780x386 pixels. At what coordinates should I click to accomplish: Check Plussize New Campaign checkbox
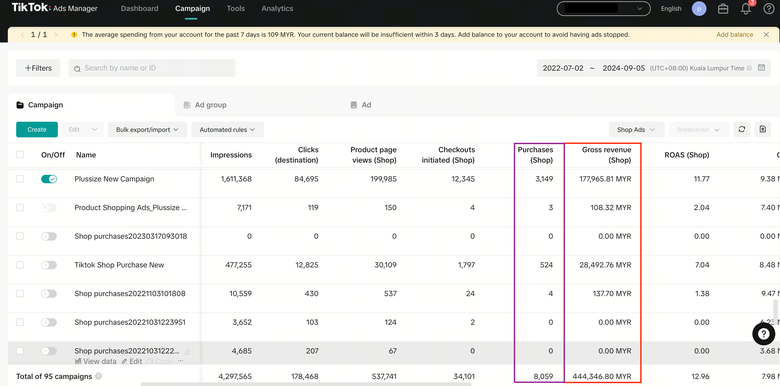click(20, 179)
